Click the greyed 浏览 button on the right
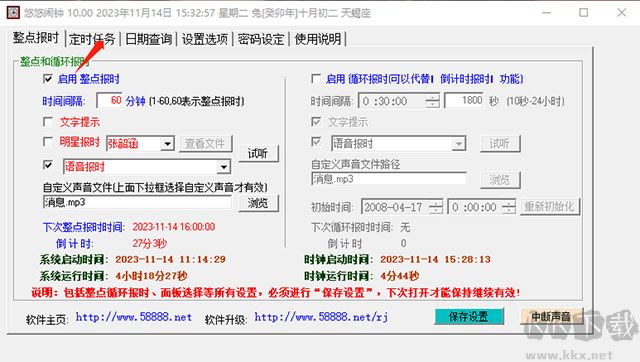Viewport: 640px width, 362px height. coord(500,180)
